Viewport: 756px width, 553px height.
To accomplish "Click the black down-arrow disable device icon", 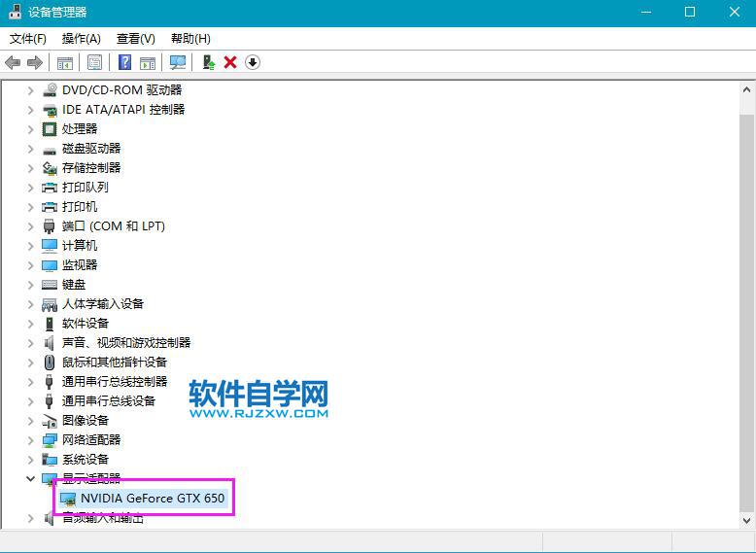I will click(253, 62).
